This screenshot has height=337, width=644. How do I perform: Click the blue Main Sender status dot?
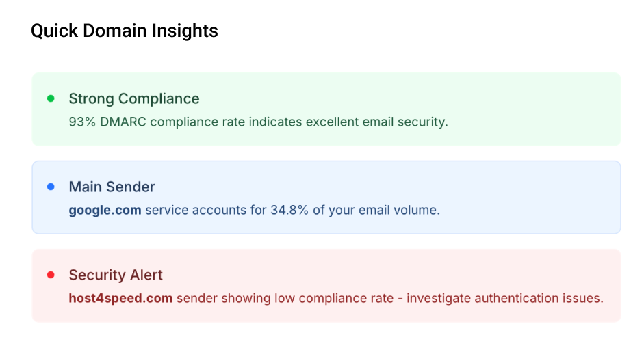(51, 187)
